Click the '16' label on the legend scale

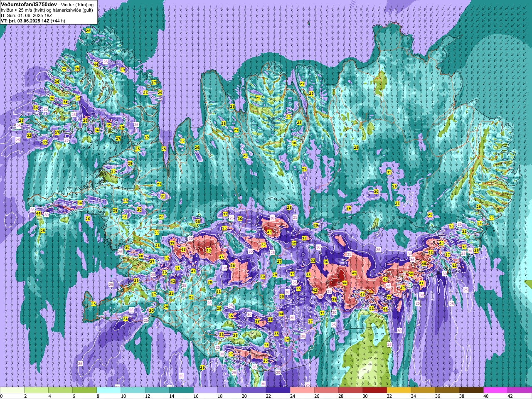point(195,396)
